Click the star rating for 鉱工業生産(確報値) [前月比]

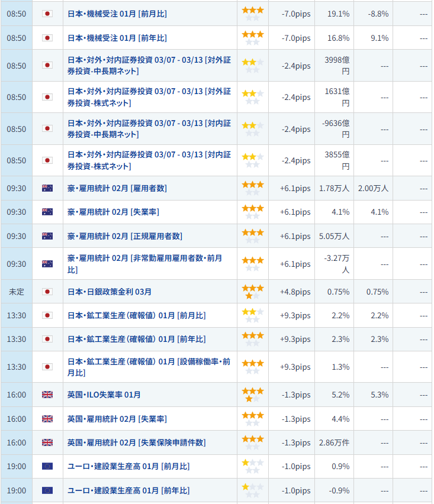[x=253, y=315]
